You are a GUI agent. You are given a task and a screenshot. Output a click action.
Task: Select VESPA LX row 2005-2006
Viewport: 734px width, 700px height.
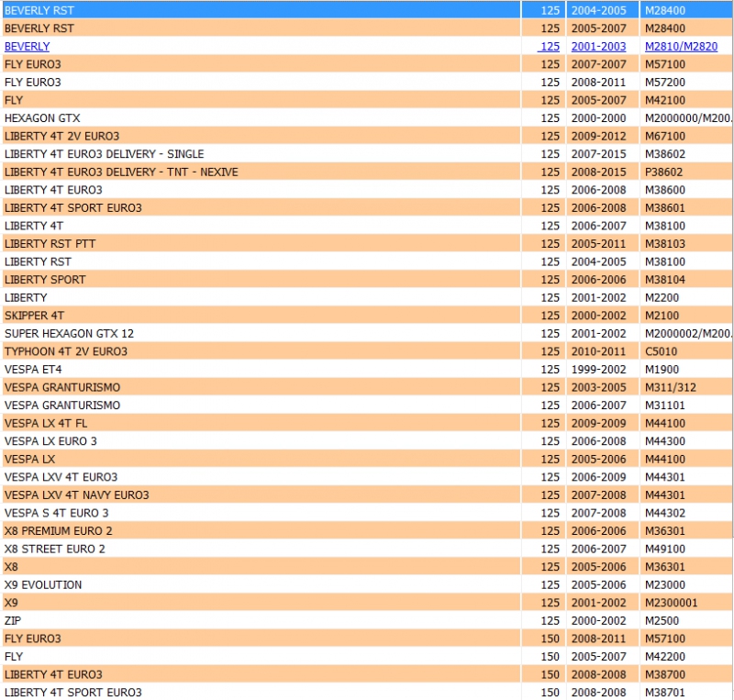click(367, 459)
